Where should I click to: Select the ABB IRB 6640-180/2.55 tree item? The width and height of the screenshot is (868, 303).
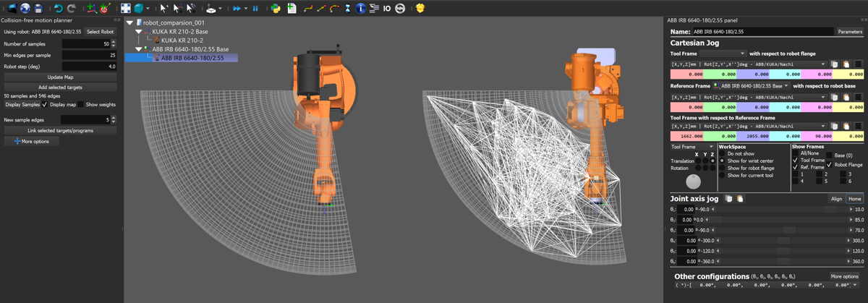(192, 58)
